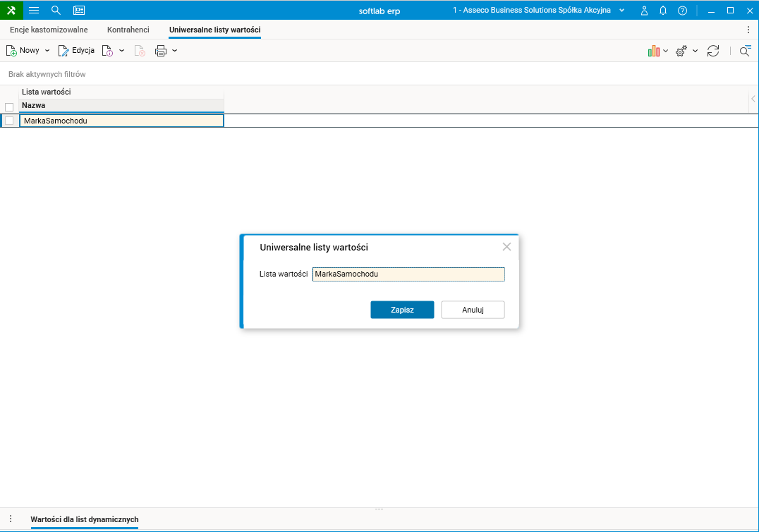Click the printer icon
This screenshot has width=759, height=532.
161,50
